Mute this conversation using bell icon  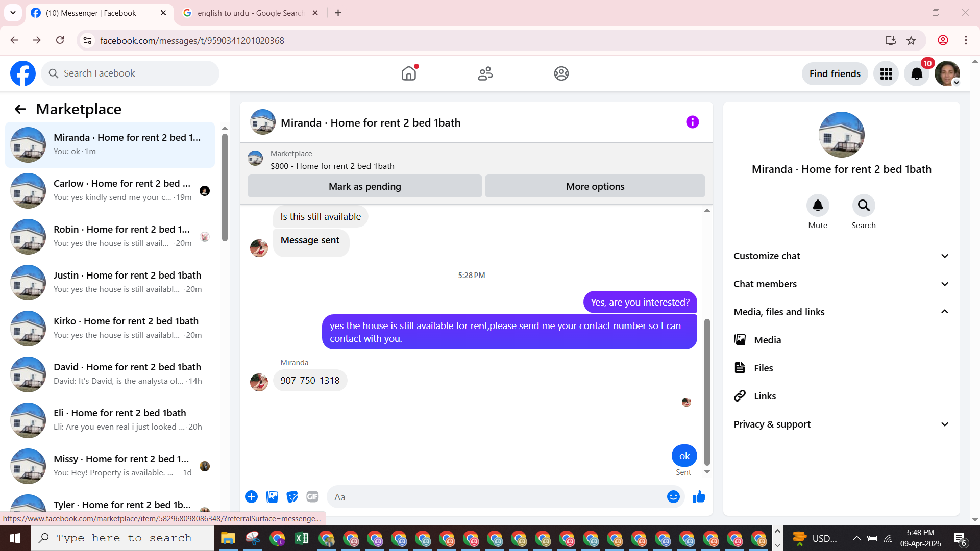[818, 206]
